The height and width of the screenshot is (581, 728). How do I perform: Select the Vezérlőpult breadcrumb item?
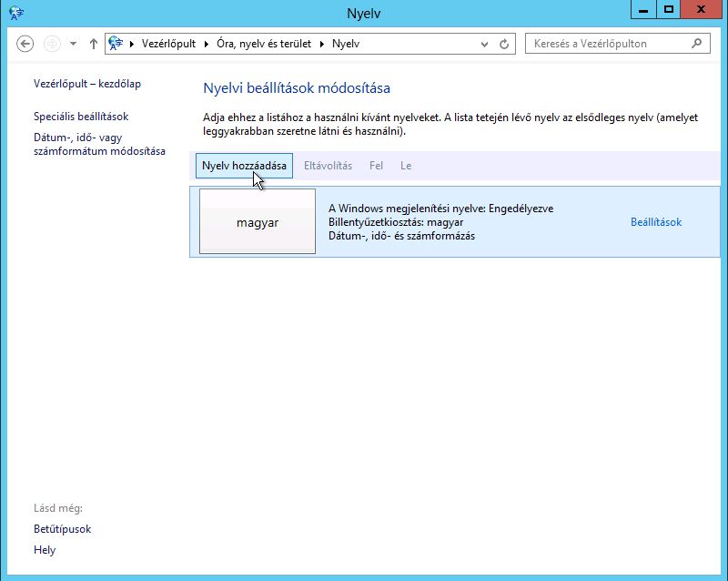coord(168,44)
